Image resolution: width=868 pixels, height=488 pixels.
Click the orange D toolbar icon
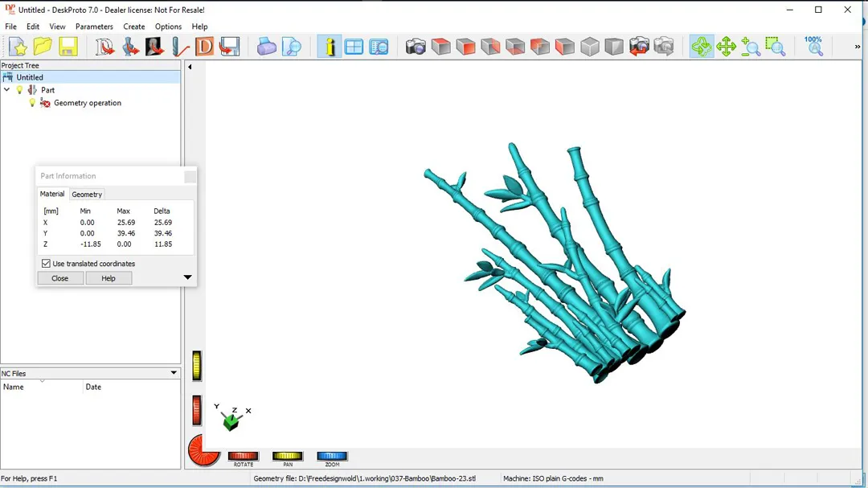[204, 47]
